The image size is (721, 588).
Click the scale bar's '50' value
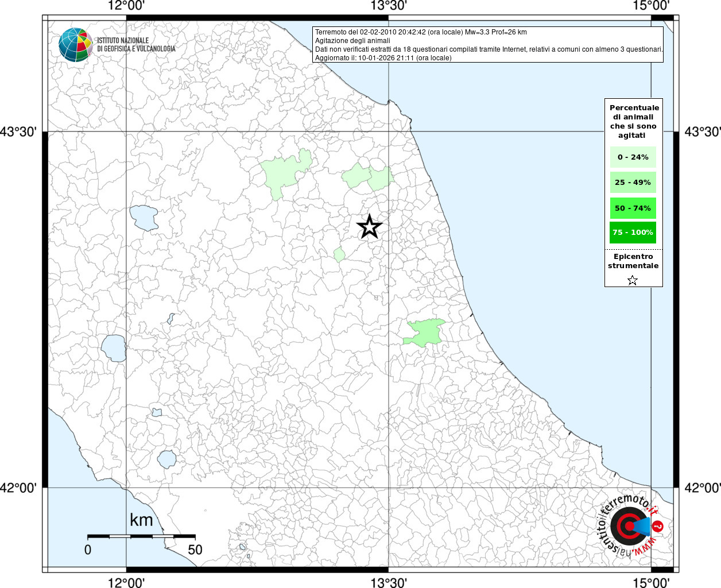tap(195, 550)
